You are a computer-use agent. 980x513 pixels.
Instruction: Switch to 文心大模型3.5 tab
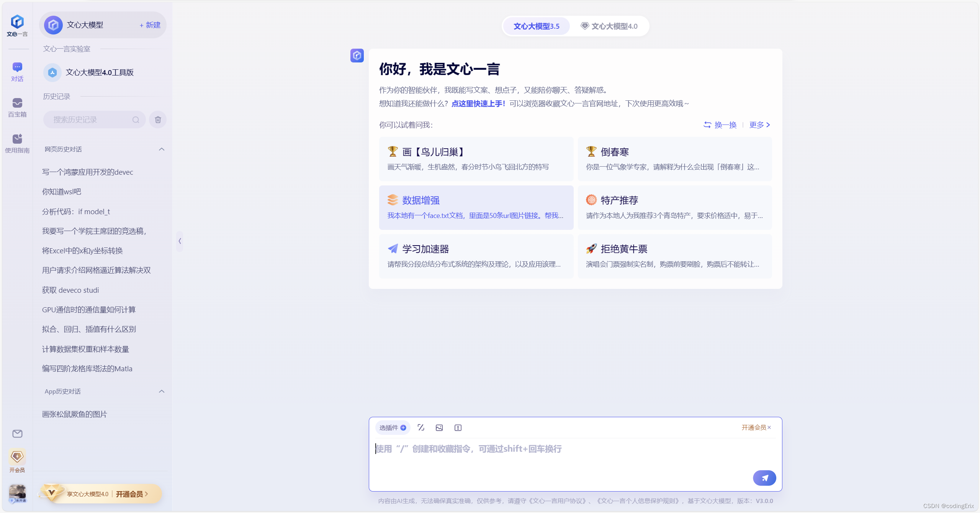[x=536, y=26]
